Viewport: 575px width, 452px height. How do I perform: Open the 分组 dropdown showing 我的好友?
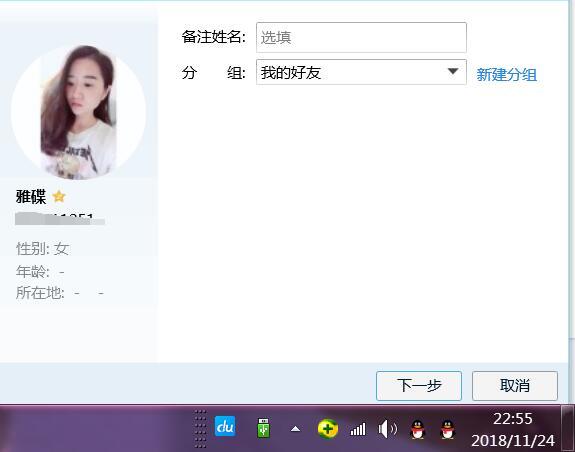[x=361, y=72]
